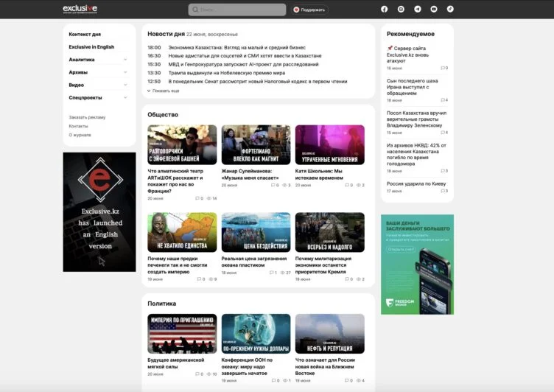Click comment icon under американской мягкой силы article

tap(197, 374)
